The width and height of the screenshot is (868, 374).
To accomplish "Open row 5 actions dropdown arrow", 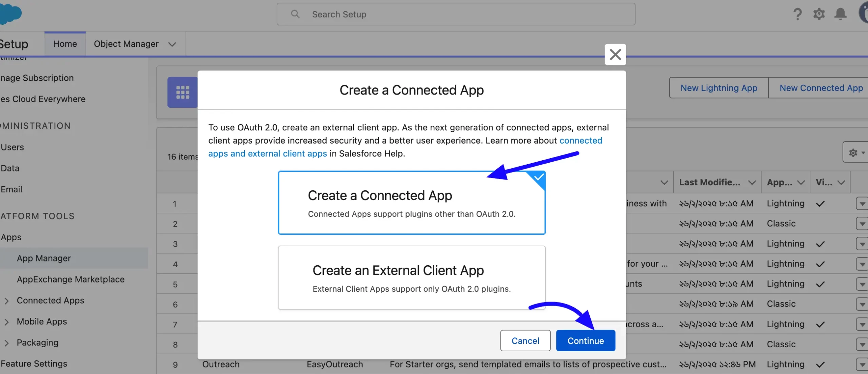I will coord(862,284).
